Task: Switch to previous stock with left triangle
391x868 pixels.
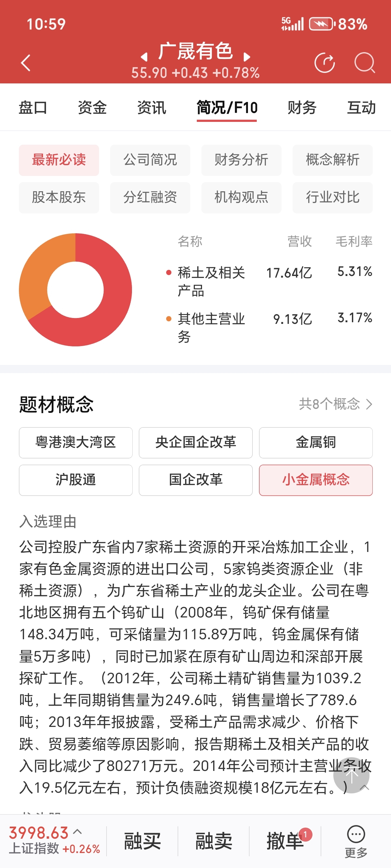Action: point(144,57)
